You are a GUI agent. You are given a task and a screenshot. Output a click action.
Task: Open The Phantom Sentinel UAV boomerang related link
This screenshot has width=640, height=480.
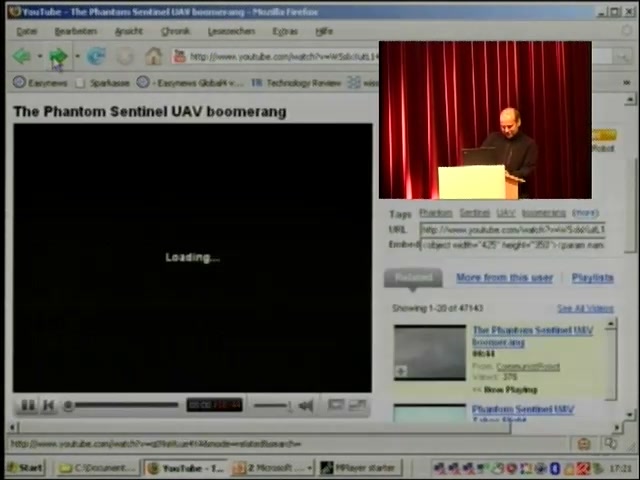(x=532, y=336)
